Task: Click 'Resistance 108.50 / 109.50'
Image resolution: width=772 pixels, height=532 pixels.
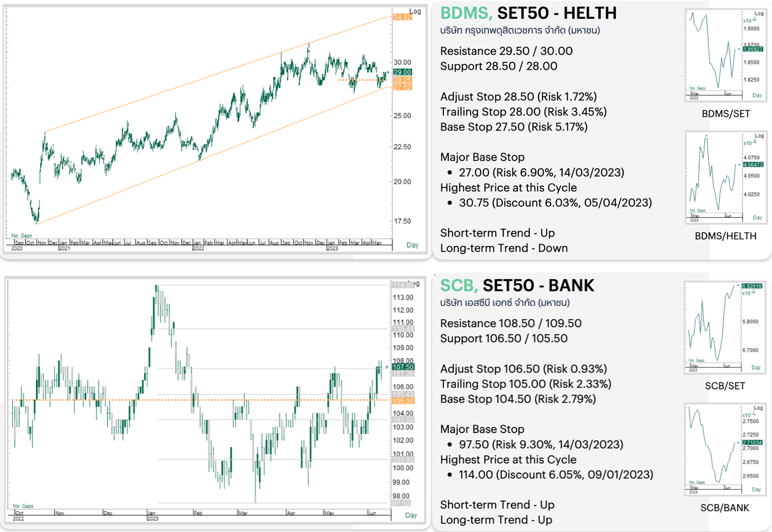Action: pos(510,323)
